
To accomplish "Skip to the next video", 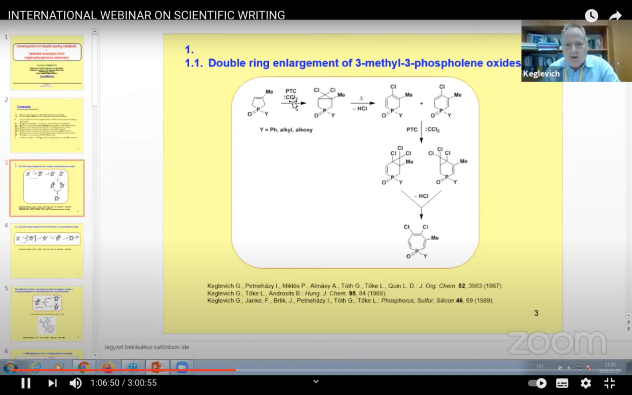I will [x=52, y=383].
